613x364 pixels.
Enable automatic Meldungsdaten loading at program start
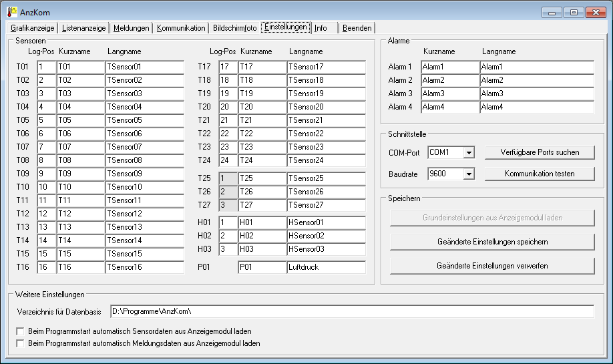[x=20, y=343]
